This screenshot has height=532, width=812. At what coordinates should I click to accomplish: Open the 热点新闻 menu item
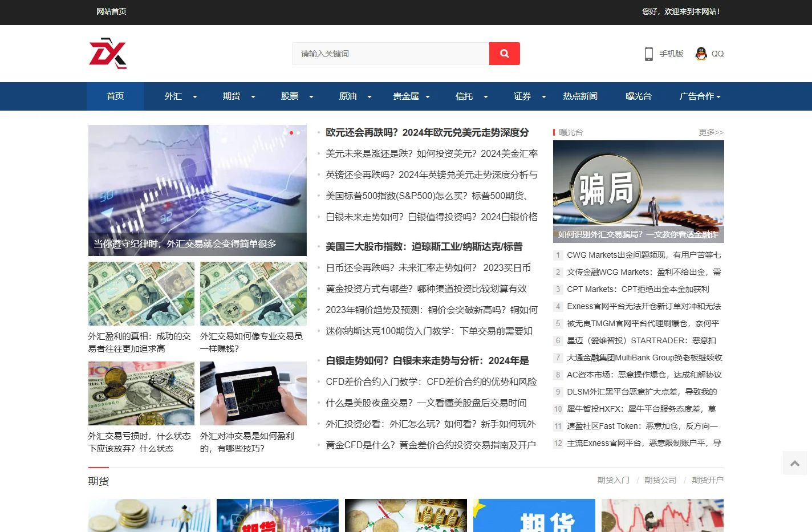coord(580,96)
